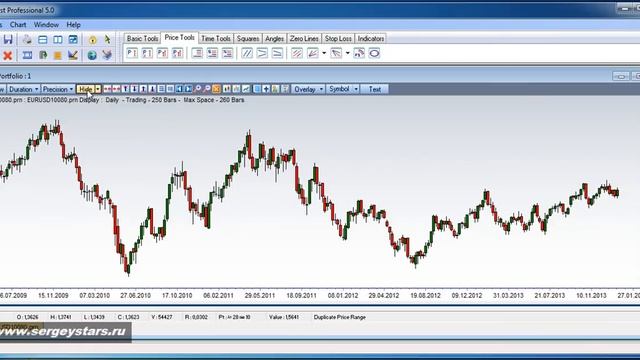Click the 'Duplicate Price Range' status text
This screenshot has width=640, height=360.
(340, 317)
